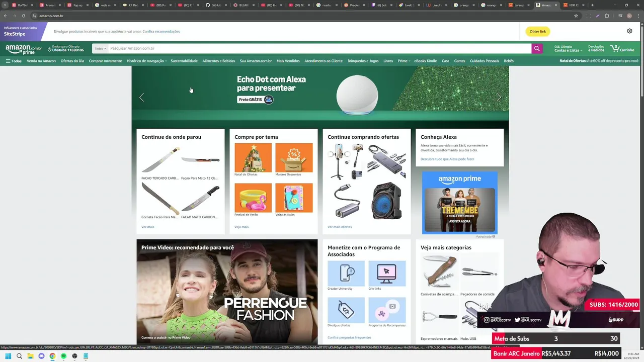Open Ofertas do Dia in nav bar

[72, 61]
